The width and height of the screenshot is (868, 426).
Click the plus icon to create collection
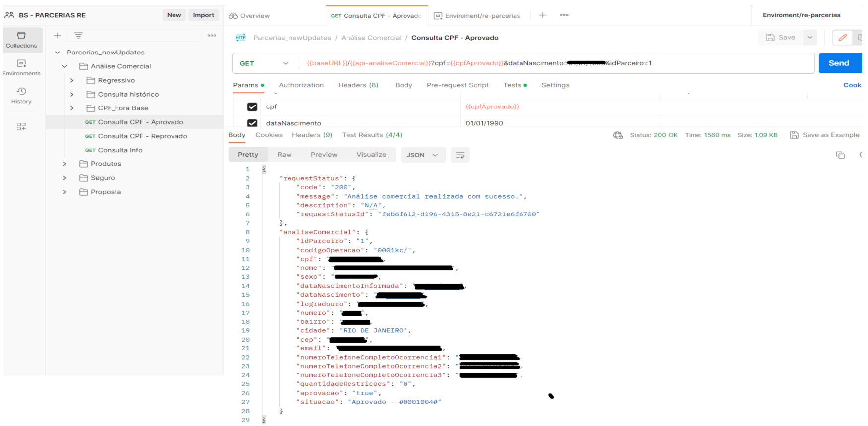[58, 36]
